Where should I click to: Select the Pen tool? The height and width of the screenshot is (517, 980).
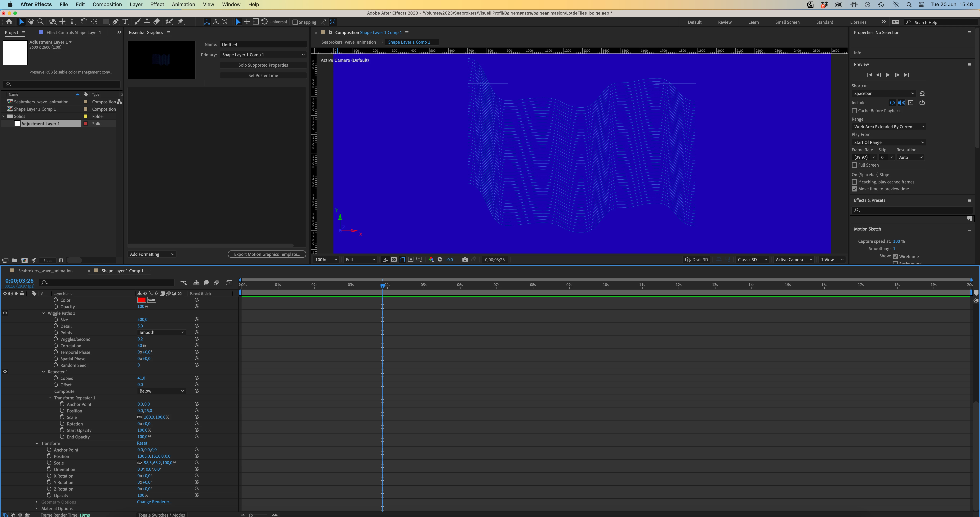click(116, 22)
